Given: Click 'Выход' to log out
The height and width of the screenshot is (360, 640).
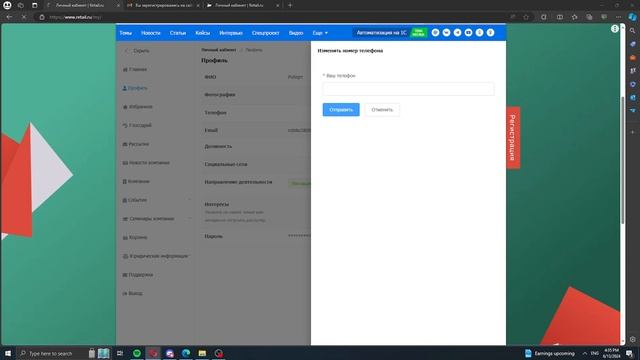Looking at the screenshot, I should (132, 293).
